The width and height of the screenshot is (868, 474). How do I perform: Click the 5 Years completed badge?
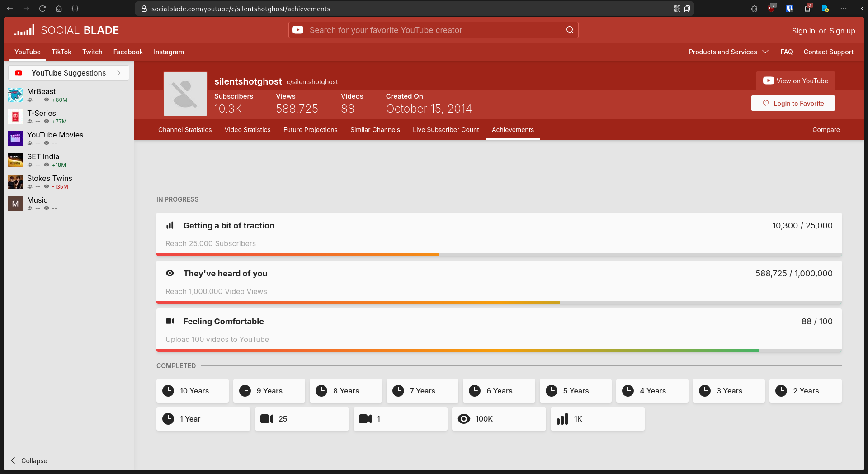[576, 391]
